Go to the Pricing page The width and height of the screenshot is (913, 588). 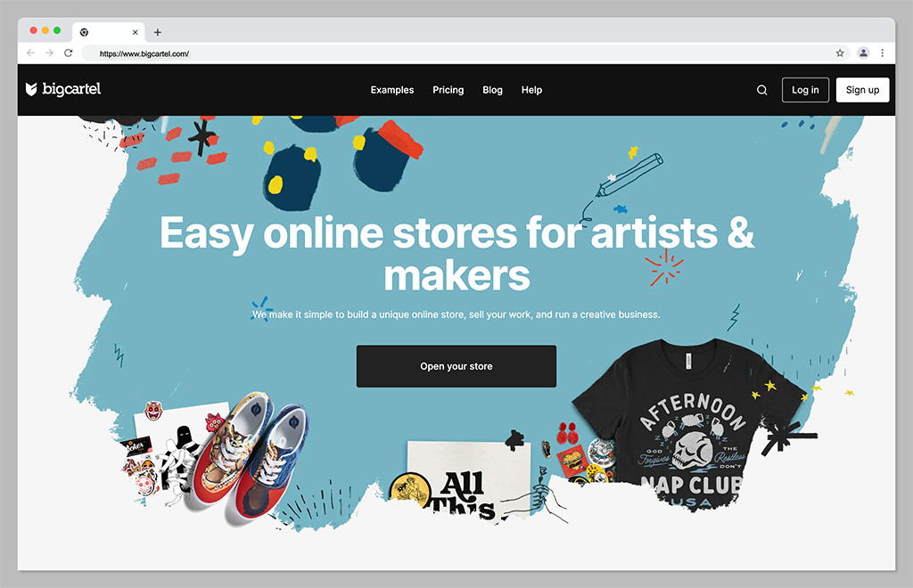pos(448,90)
